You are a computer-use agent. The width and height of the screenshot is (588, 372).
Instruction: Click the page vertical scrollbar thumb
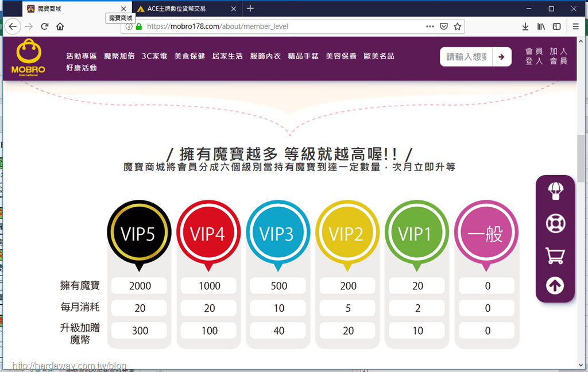click(x=581, y=158)
